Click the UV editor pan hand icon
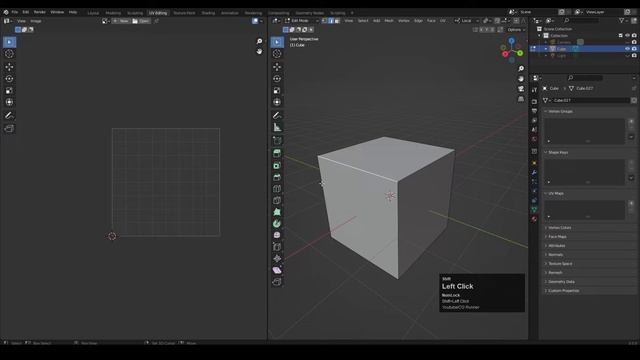This screenshot has height=360, width=640. click(259, 51)
